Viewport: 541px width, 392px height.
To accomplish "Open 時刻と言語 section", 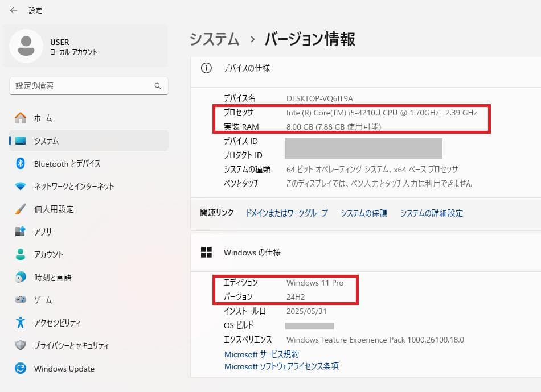I will tap(89, 277).
